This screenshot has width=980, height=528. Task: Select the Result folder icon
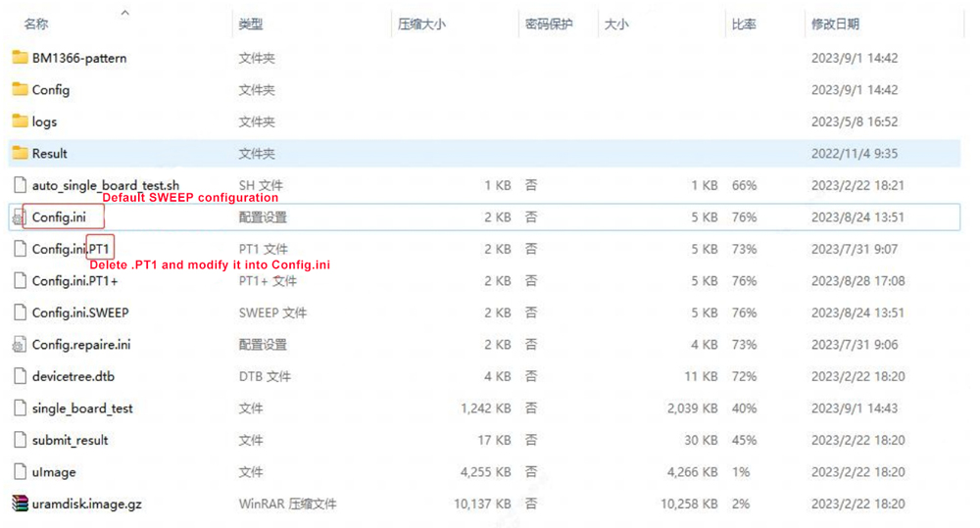pyautogui.click(x=20, y=153)
